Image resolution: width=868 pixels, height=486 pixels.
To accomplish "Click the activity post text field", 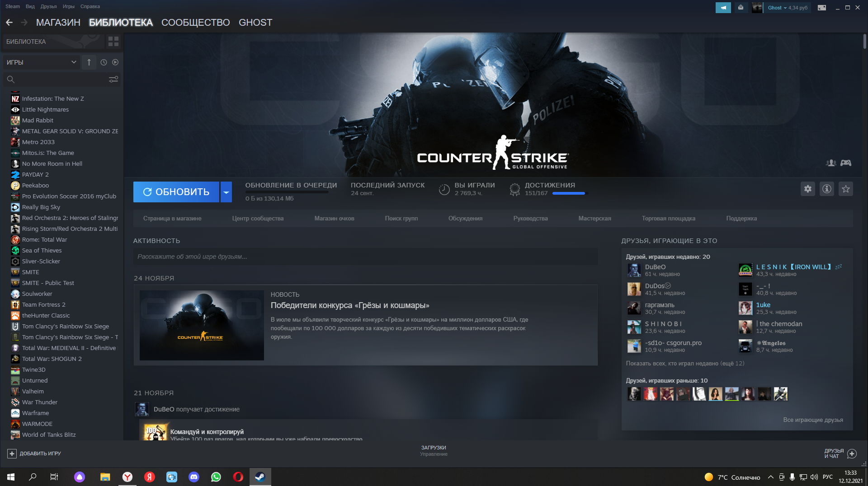I will click(x=365, y=257).
